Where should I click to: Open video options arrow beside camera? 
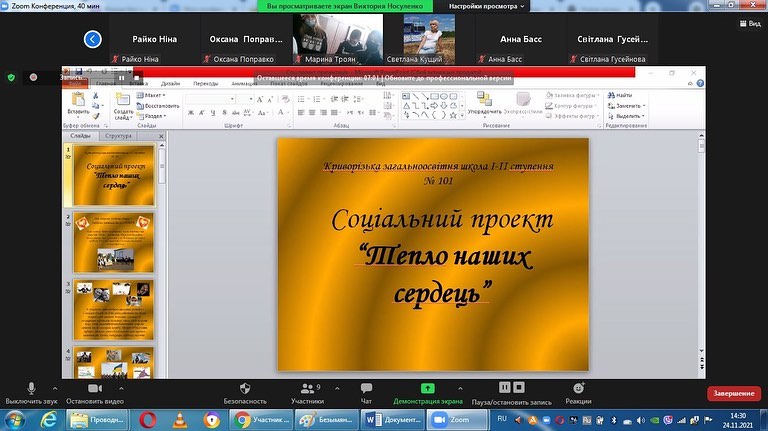(121, 388)
